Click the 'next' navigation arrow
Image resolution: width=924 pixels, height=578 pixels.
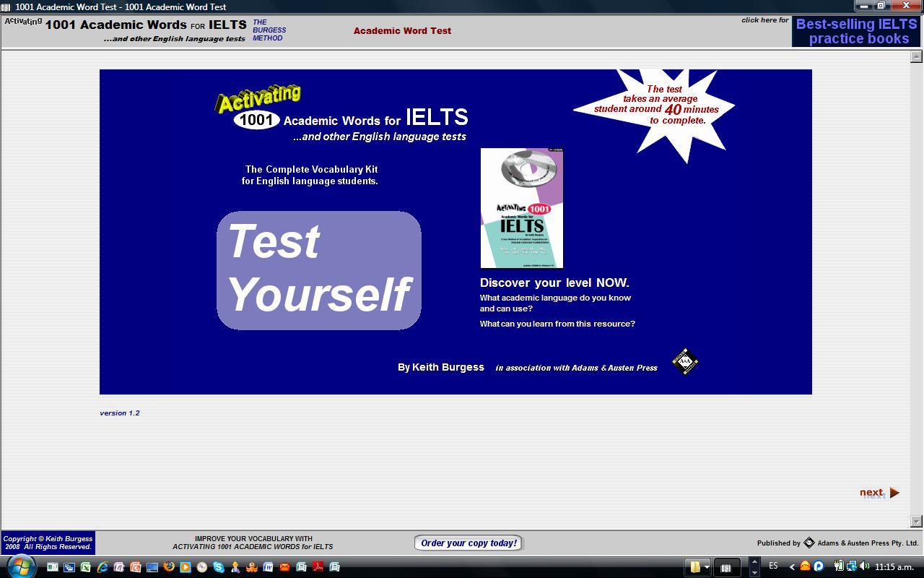(x=879, y=493)
